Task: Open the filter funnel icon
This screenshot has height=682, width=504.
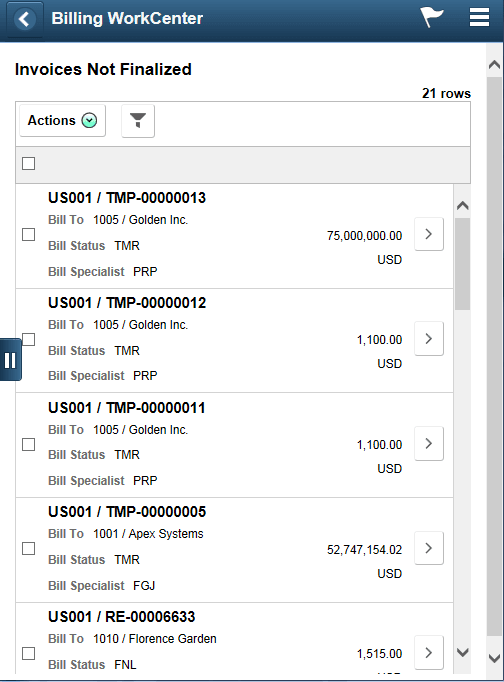Action: [x=138, y=121]
